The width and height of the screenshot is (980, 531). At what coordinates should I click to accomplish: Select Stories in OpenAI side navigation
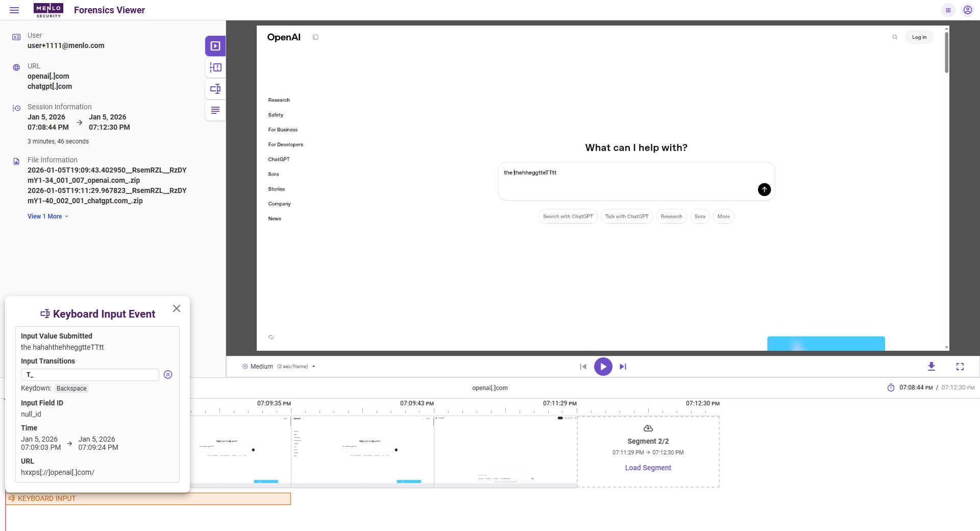pos(277,189)
